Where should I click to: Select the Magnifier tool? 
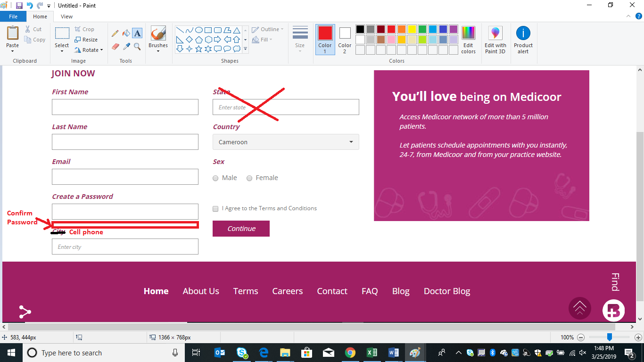click(x=137, y=46)
